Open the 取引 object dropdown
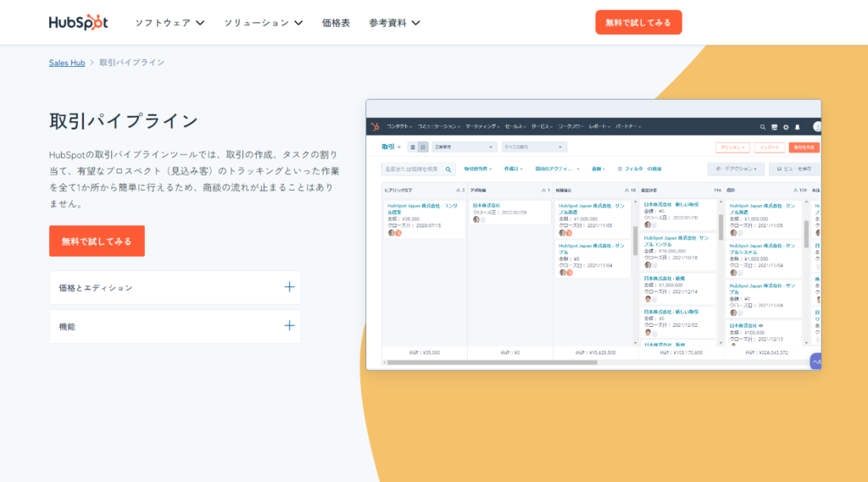 tap(391, 147)
